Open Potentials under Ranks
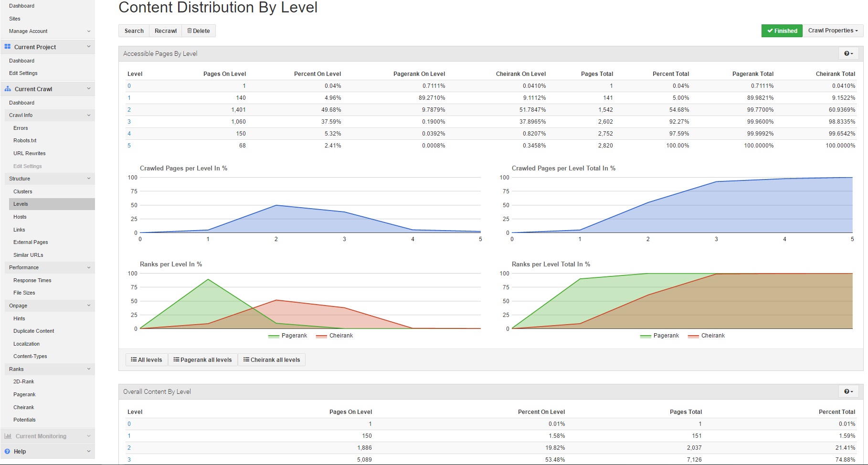Viewport: 868px width, 465px height. point(24,420)
